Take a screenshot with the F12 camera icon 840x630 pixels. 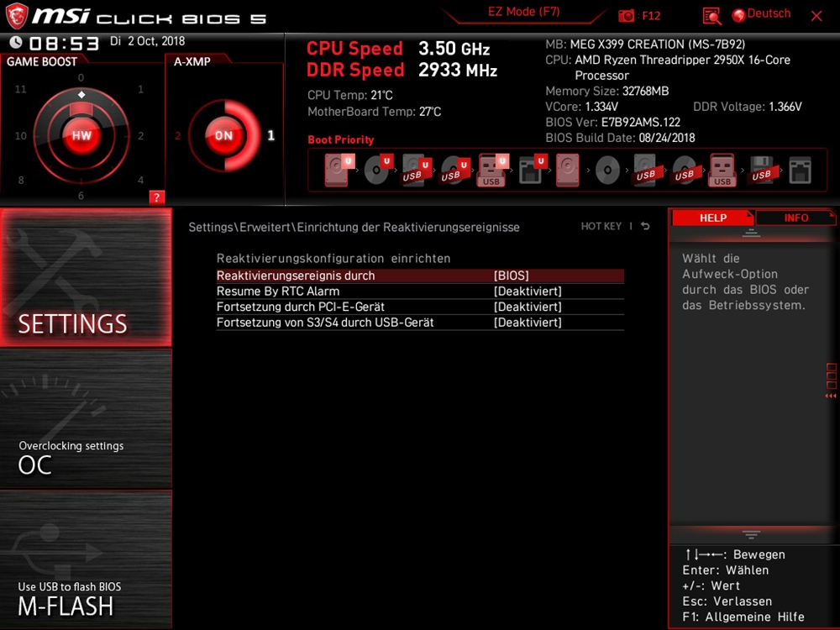point(626,15)
